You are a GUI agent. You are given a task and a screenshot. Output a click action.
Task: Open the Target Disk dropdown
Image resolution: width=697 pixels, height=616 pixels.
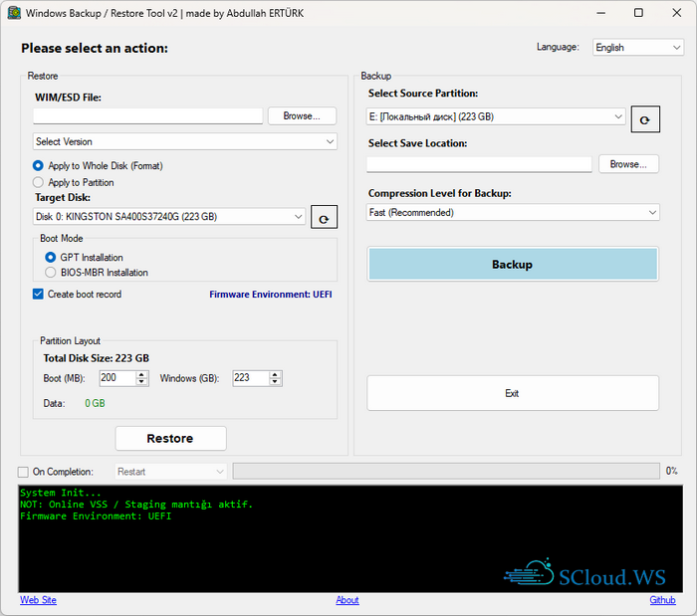pos(169,217)
